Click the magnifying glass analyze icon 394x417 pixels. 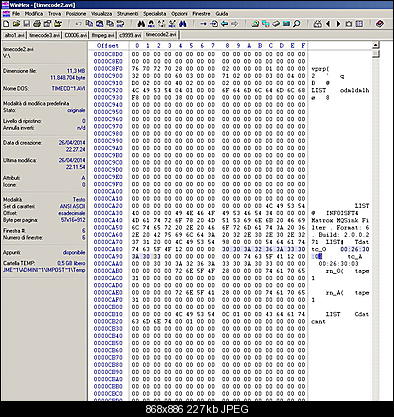297,24
